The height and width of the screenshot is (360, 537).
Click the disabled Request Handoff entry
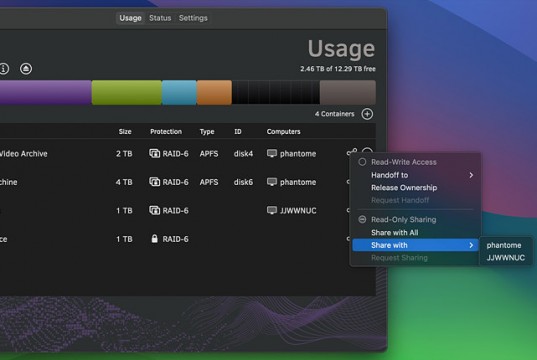click(x=400, y=200)
